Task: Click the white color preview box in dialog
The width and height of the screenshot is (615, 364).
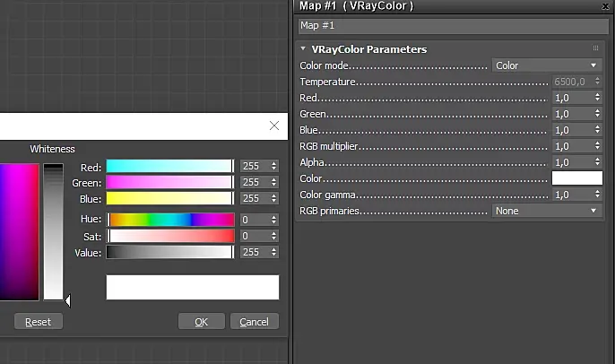Action: (x=192, y=287)
